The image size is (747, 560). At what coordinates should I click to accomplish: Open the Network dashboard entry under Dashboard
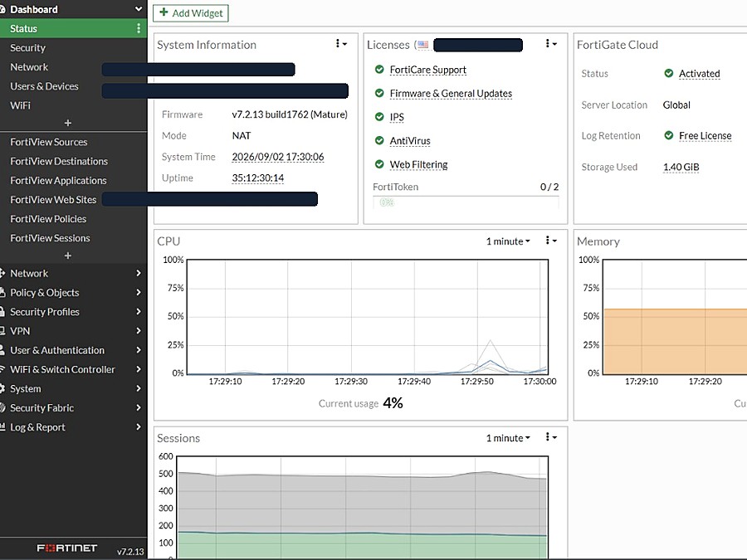29,67
